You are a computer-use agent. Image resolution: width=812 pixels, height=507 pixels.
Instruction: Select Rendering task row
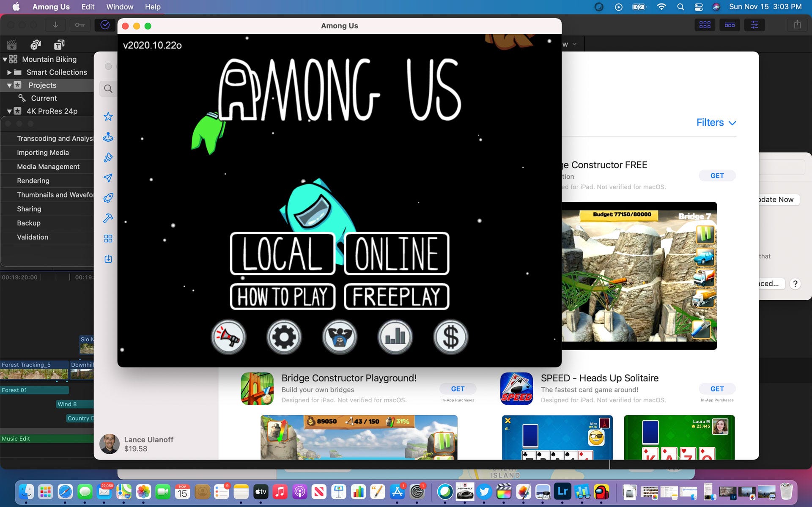(47, 181)
